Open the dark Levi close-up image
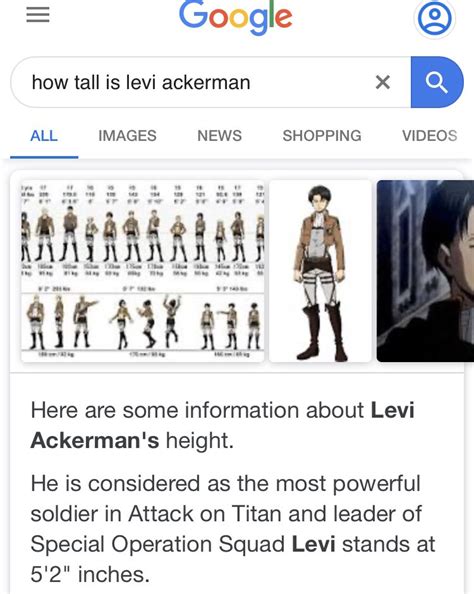The image size is (474, 594). (425, 271)
